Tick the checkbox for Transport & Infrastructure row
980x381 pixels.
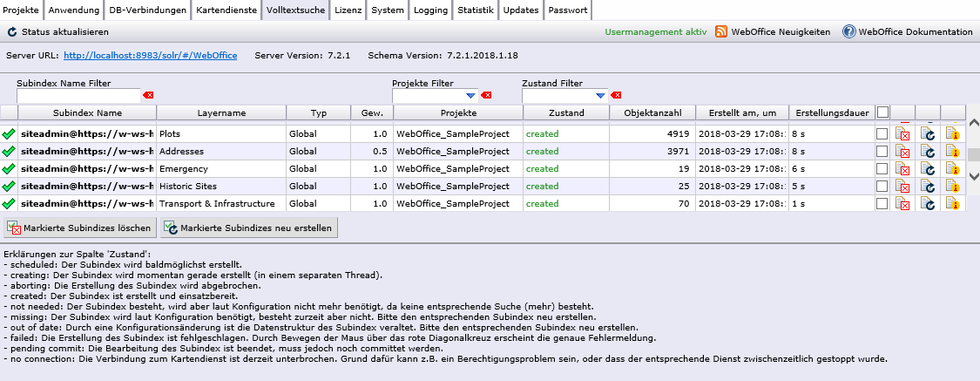tap(882, 204)
